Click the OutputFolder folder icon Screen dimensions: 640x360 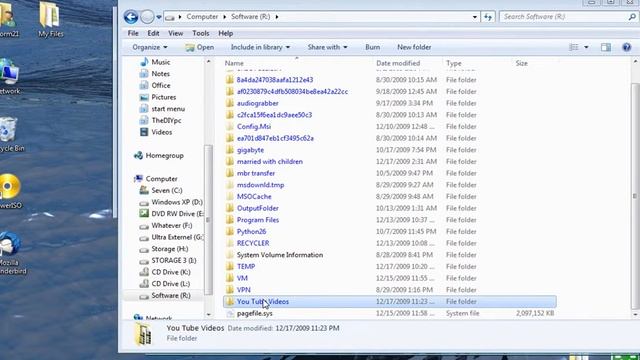coord(230,208)
